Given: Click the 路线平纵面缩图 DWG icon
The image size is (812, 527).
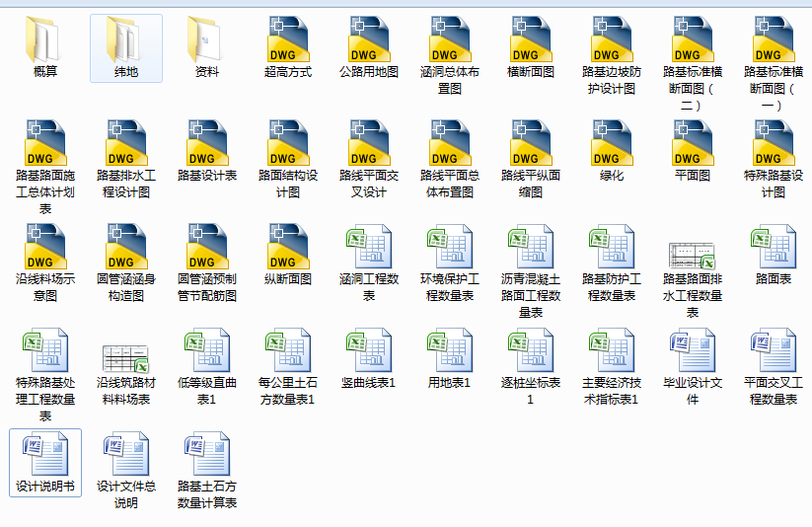Looking at the screenshot, I should pyautogui.click(x=530, y=143).
